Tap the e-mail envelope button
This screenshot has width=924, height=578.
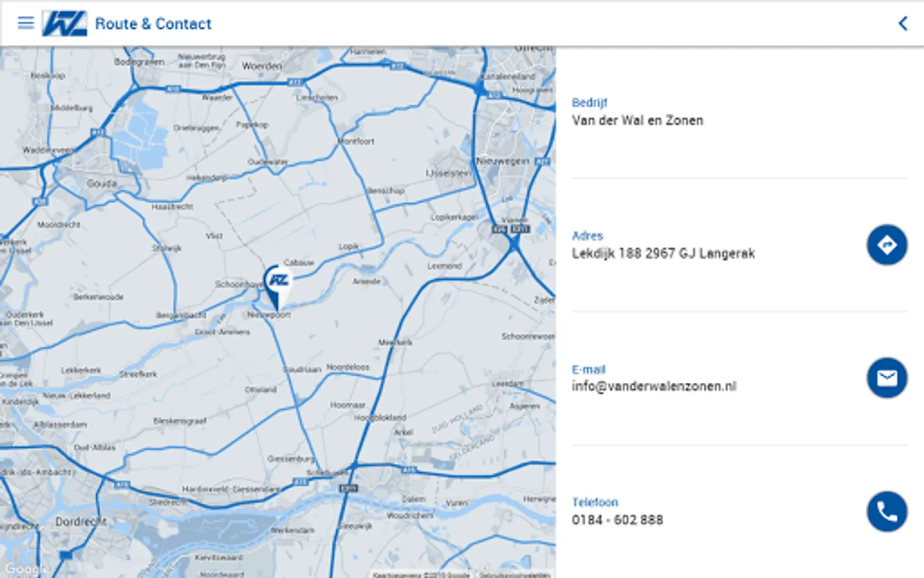(x=887, y=378)
